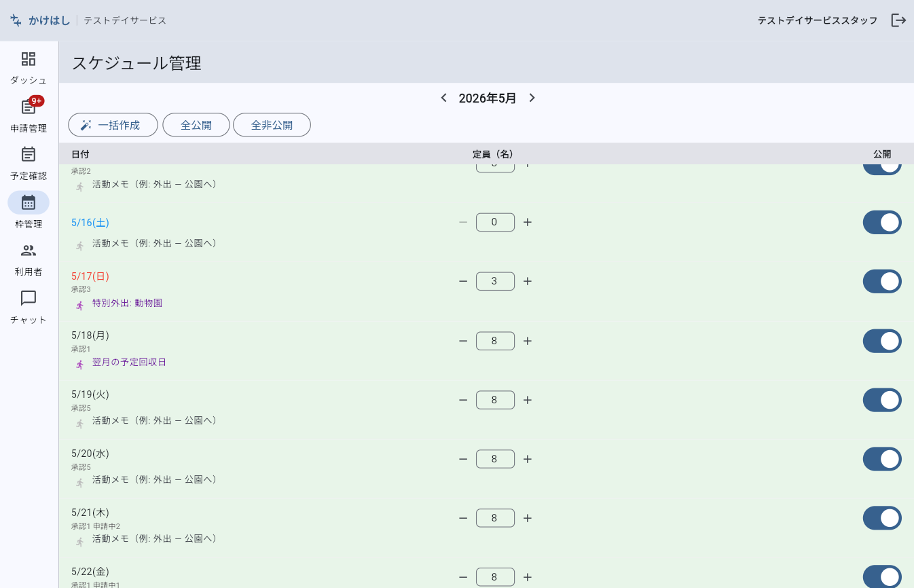Click the activity icon under 5/16(土)

click(x=80, y=246)
